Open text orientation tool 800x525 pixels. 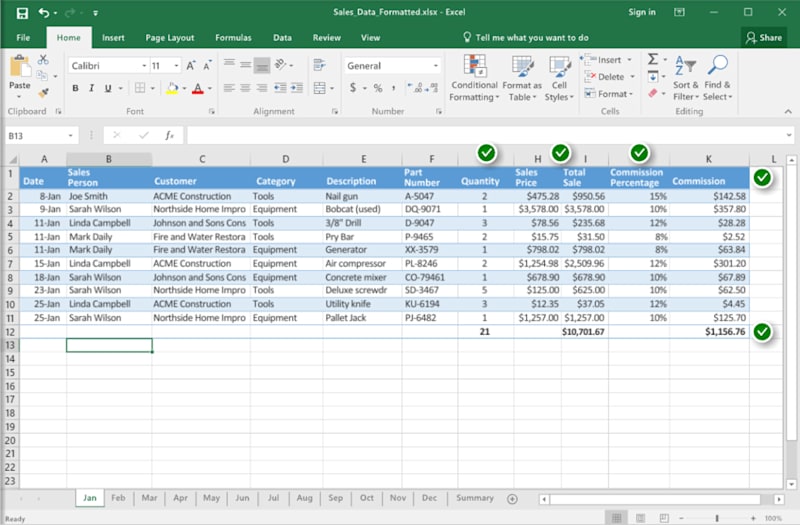pyautogui.click(x=281, y=64)
